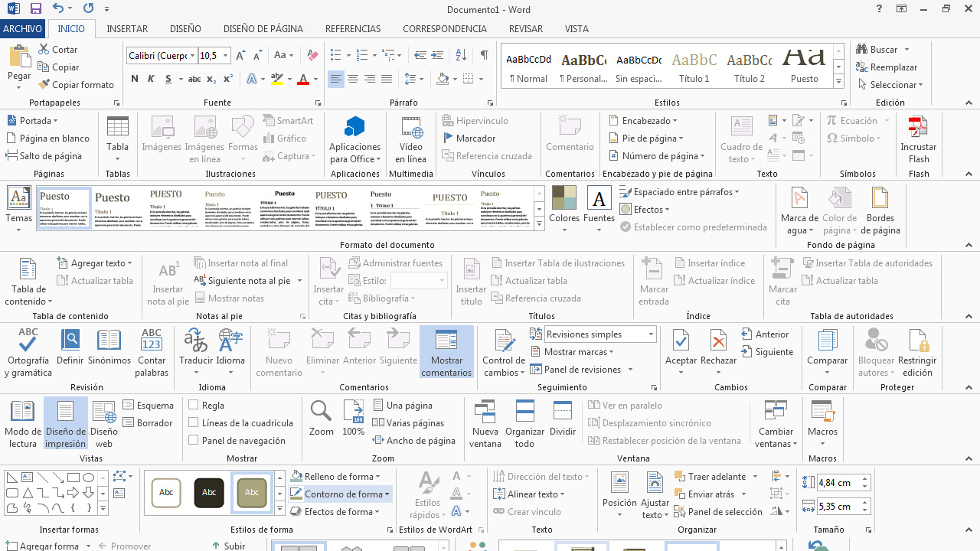Expand the font size dropdown
The width and height of the screenshot is (980, 551).
[226, 56]
